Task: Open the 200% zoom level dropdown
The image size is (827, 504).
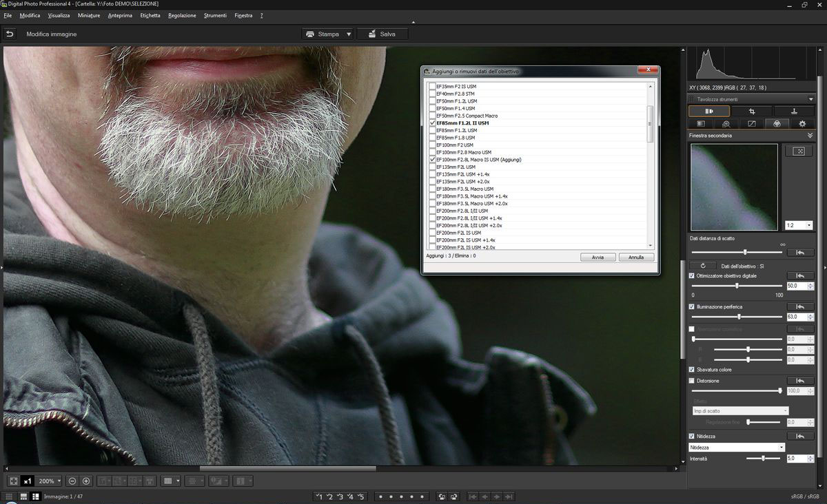Action: tap(50, 481)
